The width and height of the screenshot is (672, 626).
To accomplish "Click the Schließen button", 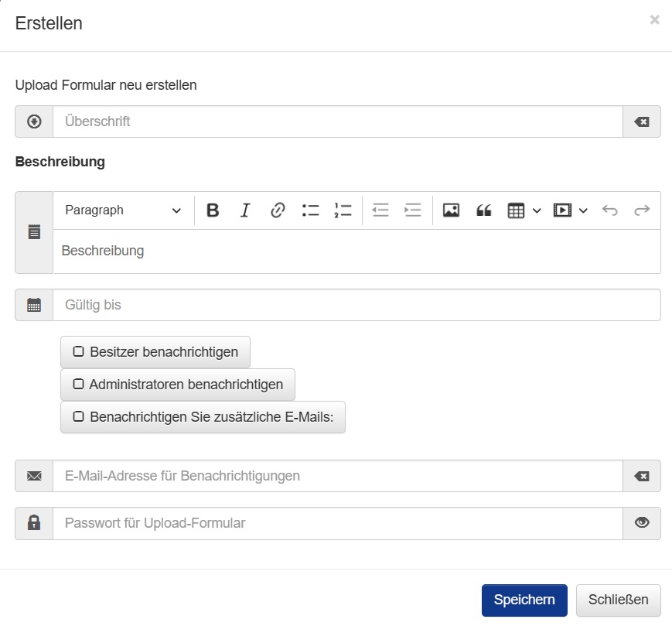I will pos(618,600).
